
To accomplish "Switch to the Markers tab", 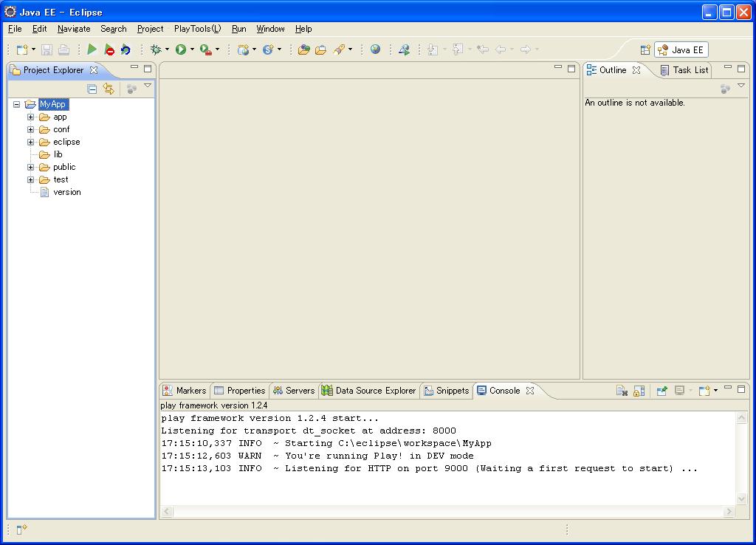I will (185, 391).
